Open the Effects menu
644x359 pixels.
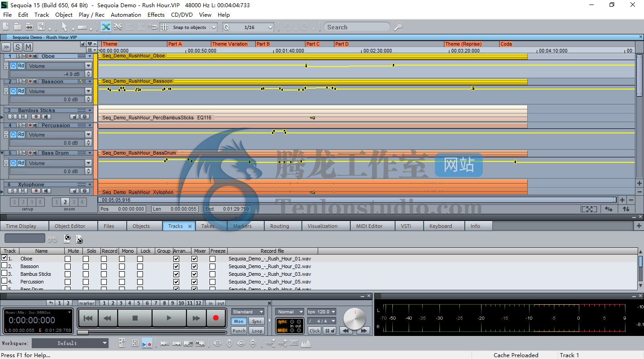tap(156, 14)
